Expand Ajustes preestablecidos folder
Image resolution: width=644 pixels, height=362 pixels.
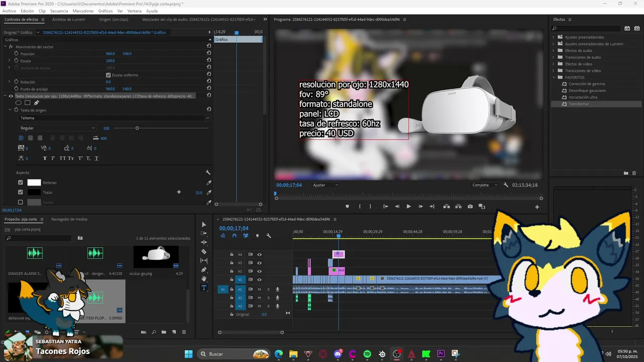tap(553, 37)
